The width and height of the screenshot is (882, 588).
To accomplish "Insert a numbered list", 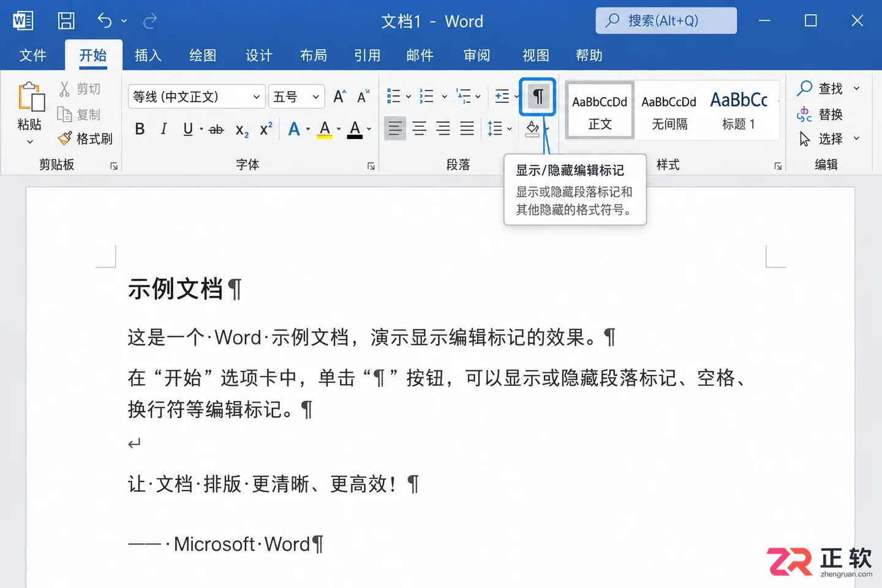I will (x=426, y=96).
